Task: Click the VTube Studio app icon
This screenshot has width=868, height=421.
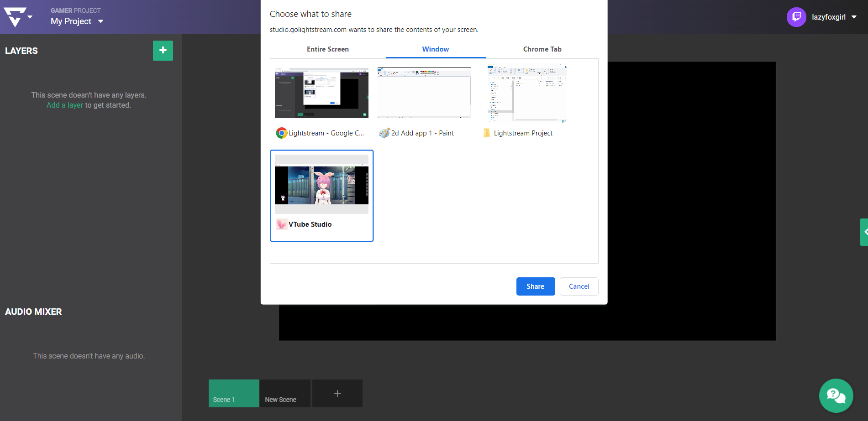Action: pos(282,224)
